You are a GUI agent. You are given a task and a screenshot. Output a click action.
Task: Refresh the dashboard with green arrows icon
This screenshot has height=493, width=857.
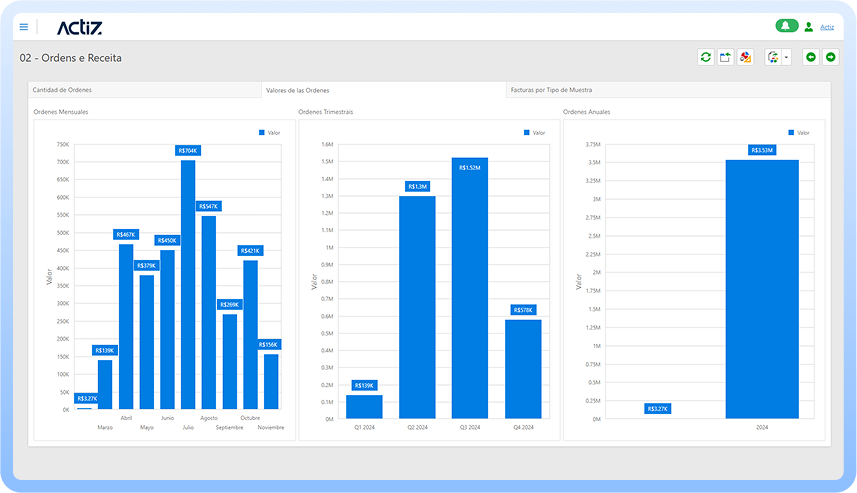[x=706, y=57]
